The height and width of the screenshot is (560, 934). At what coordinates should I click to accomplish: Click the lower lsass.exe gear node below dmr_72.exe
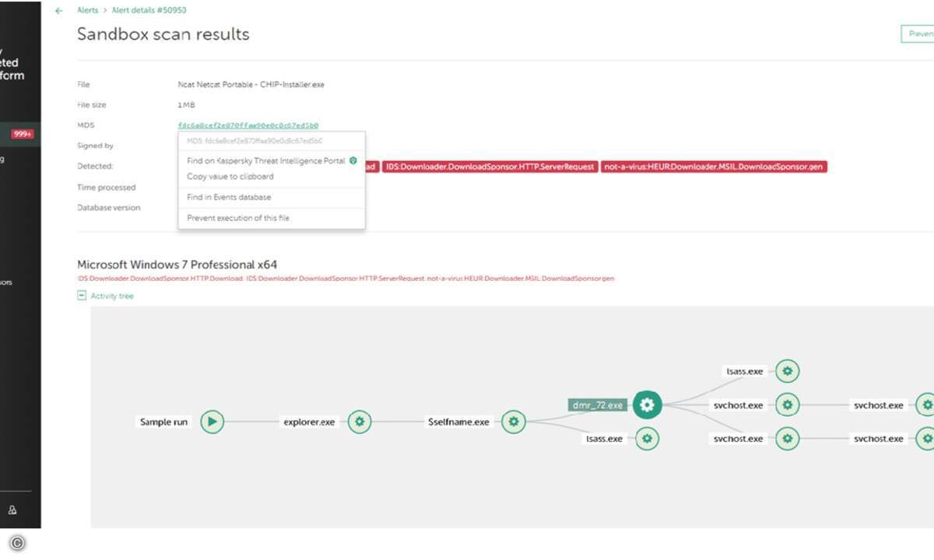tap(647, 439)
